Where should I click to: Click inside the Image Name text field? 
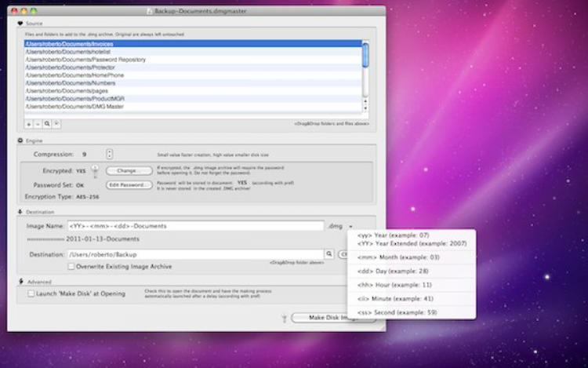[x=194, y=226]
